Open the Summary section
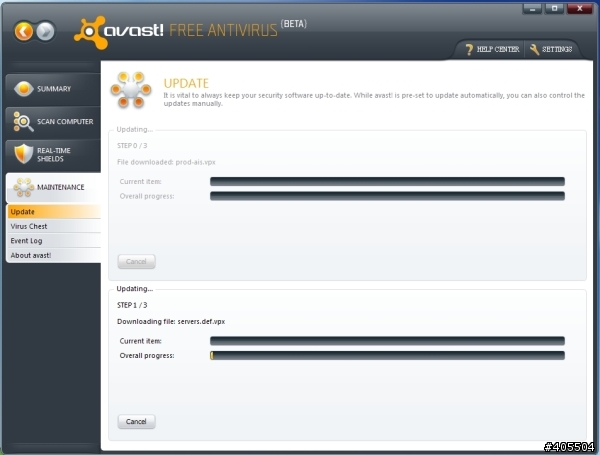600x455 pixels. click(x=53, y=89)
